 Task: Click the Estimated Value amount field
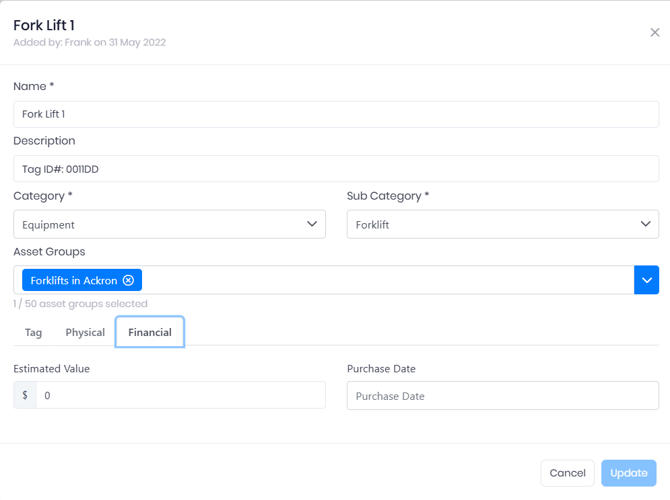(x=181, y=395)
